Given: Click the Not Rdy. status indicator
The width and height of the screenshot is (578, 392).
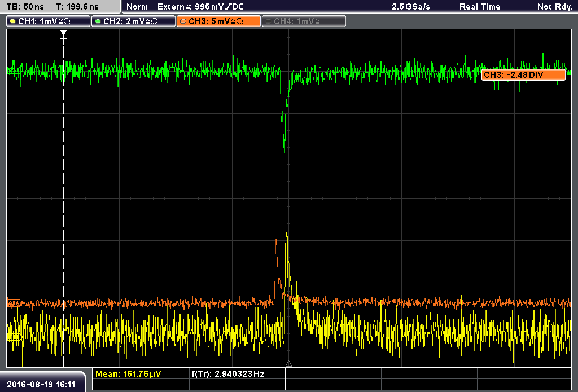Looking at the screenshot, I should click(x=555, y=7).
